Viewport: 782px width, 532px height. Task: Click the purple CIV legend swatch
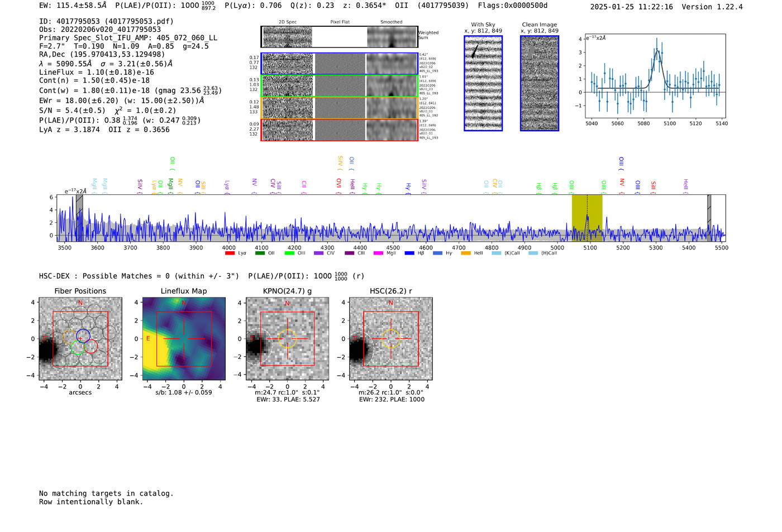click(319, 253)
